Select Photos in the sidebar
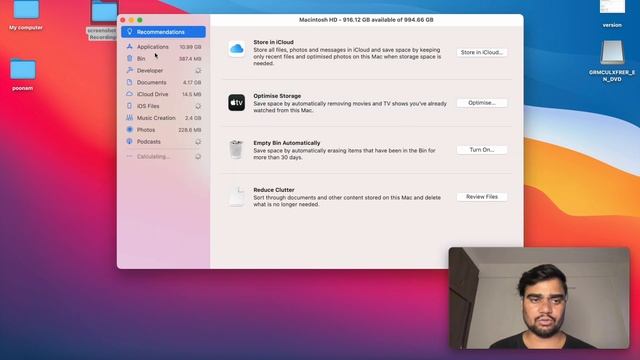This screenshot has height=360, width=640. coord(163,130)
